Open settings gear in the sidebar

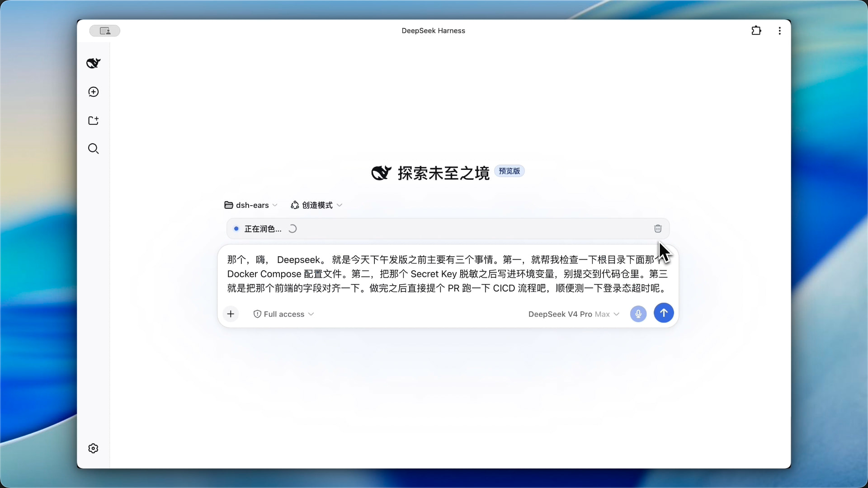click(94, 448)
